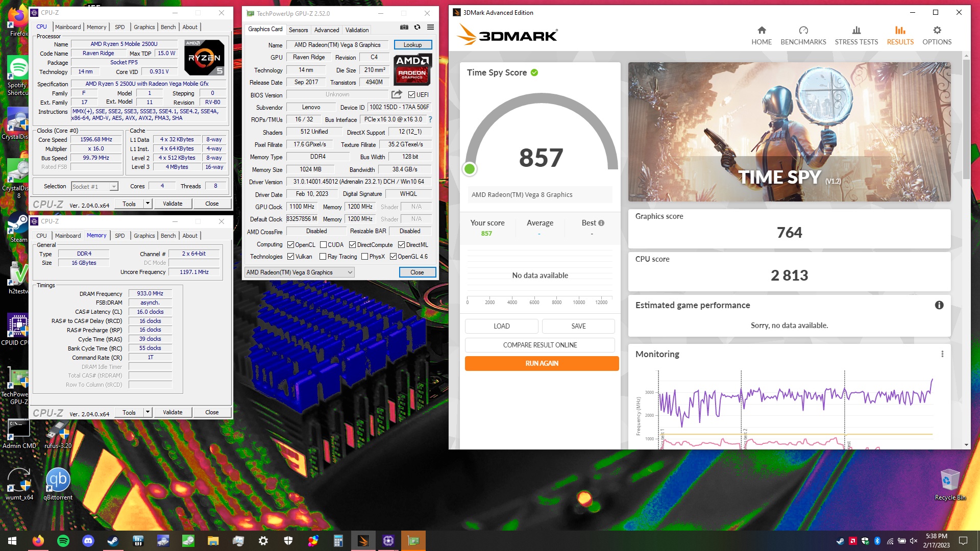Expand the Tools dropdown arrow in the upper CPU-Z window
This screenshot has width=980, height=551.
(148, 204)
